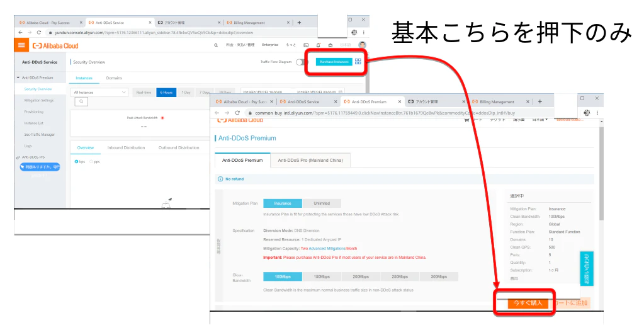Click the cart icon on the purchase page
Image resolution: width=644 pixels, height=325 pixels.
pyautogui.click(x=466, y=120)
